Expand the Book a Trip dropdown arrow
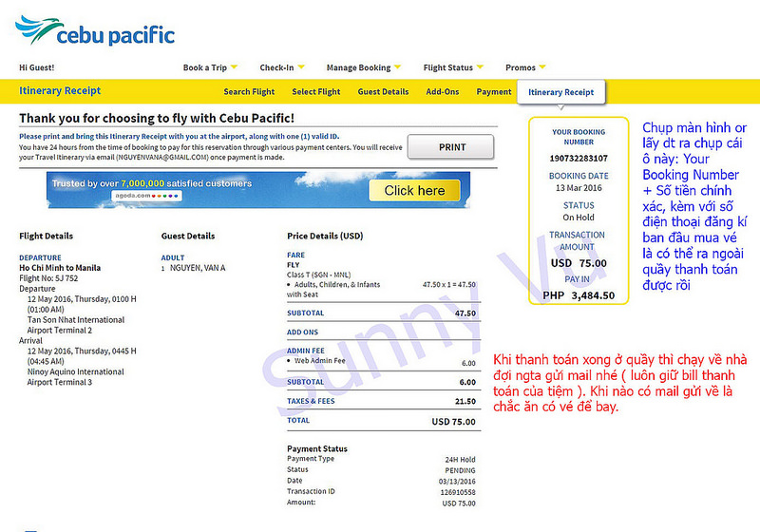 [234, 66]
